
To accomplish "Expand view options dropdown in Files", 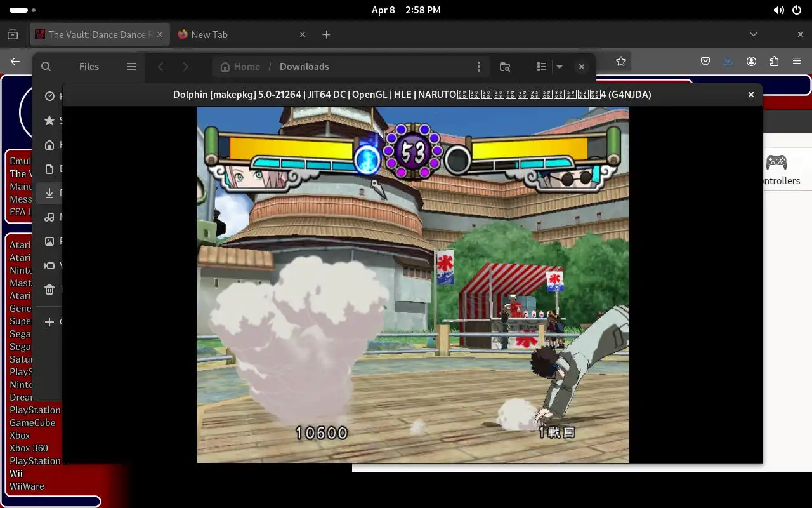I will click(560, 67).
